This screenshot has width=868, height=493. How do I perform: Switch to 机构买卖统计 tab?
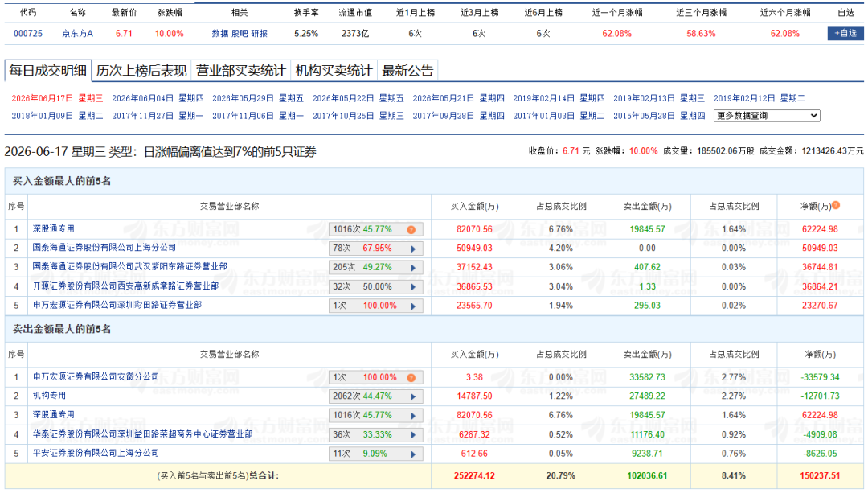[x=334, y=70]
